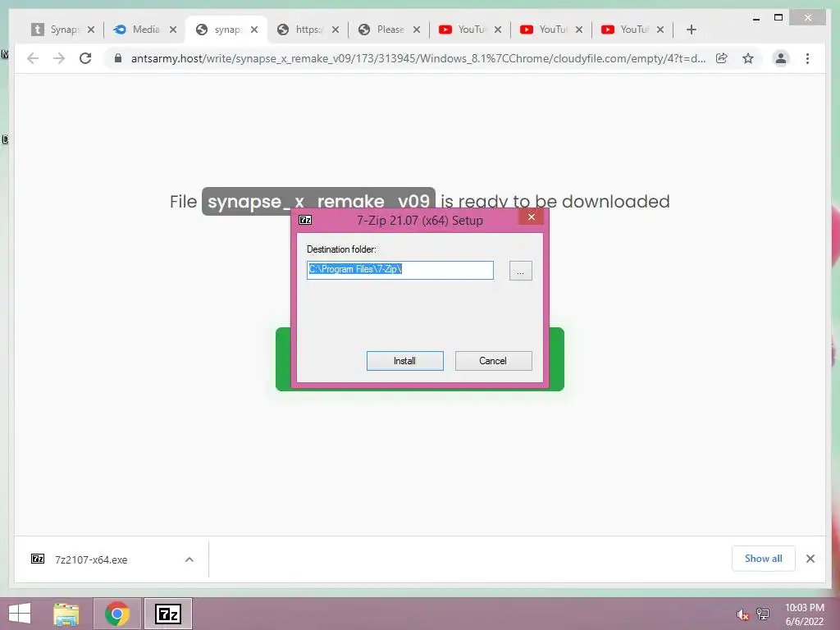Click the 'synapse_x_remake_v09' file name label
Image resolution: width=840 pixels, height=630 pixels.
[x=318, y=202]
